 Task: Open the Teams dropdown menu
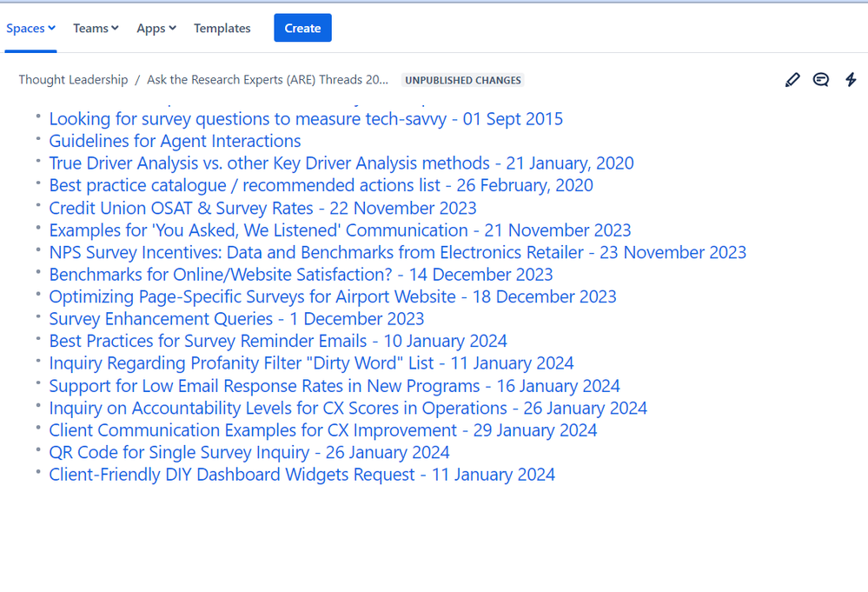pyautogui.click(x=96, y=28)
